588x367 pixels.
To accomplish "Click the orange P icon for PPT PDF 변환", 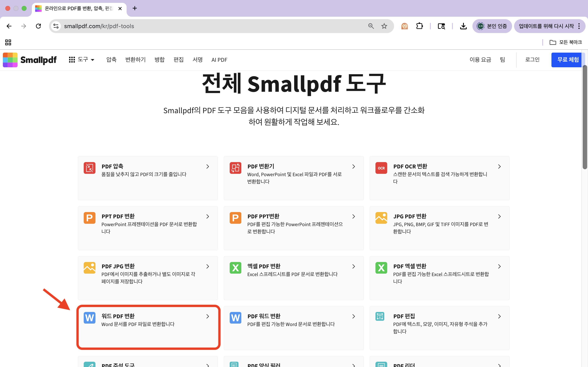I will (x=89, y=218).
